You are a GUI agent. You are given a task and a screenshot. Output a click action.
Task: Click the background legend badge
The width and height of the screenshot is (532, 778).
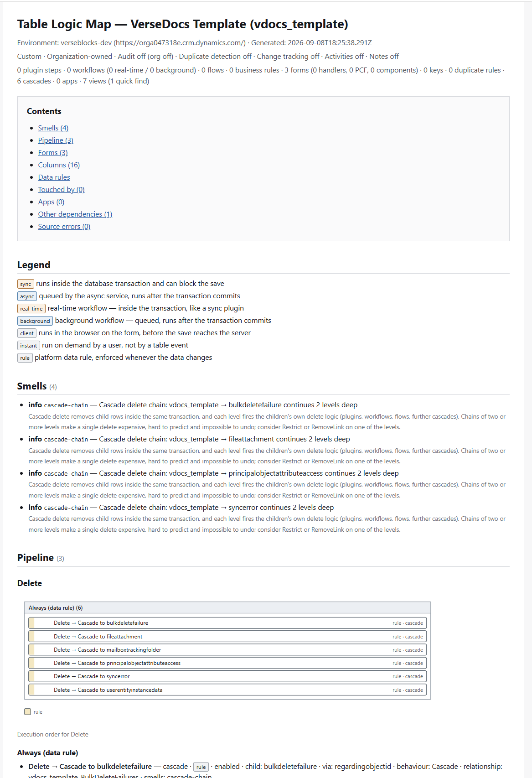35,321
